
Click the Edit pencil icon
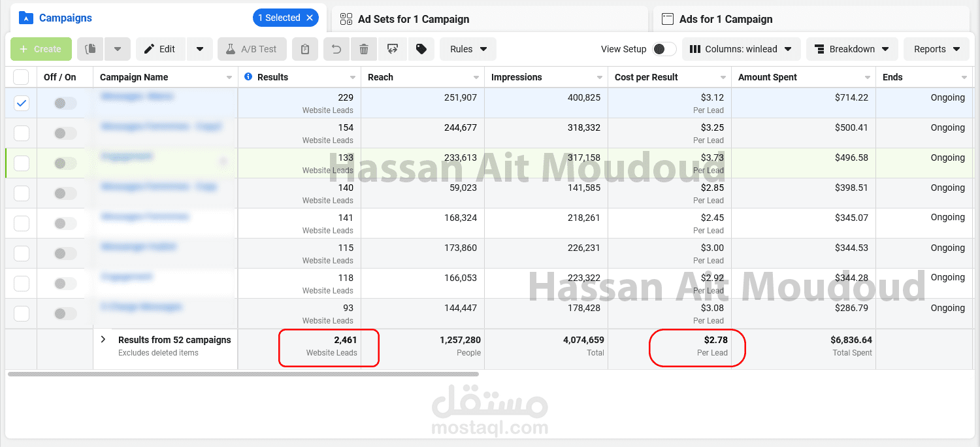coord(149,49)
